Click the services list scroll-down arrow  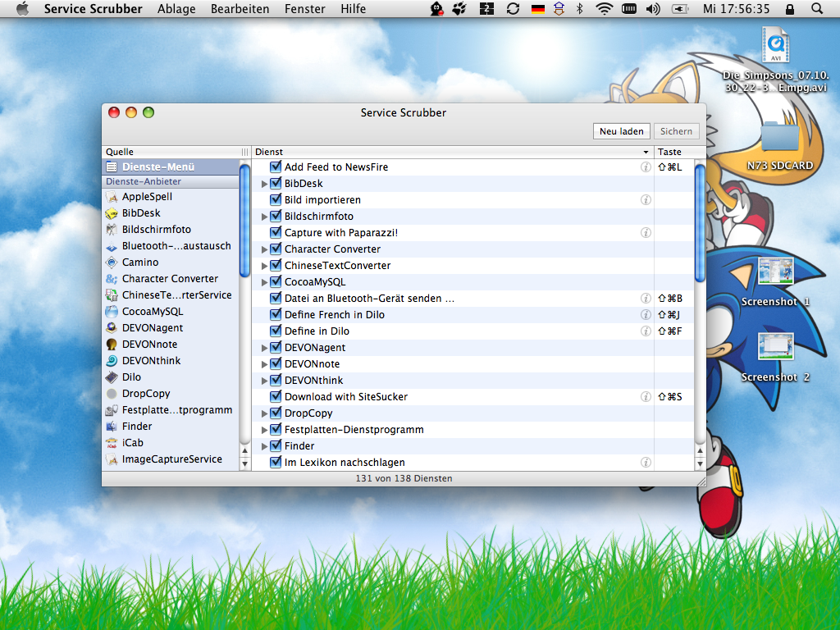[700, 464]
